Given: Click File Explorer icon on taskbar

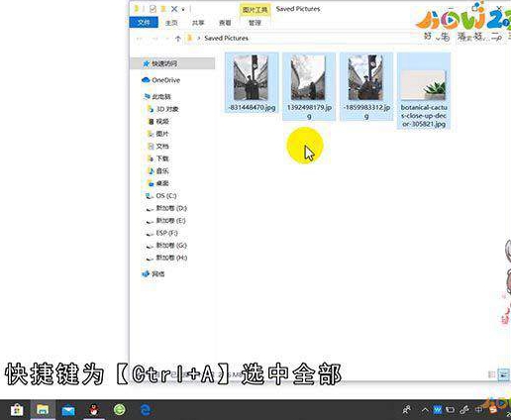Looking at the screenshot, I should click(x=43, y=410).
